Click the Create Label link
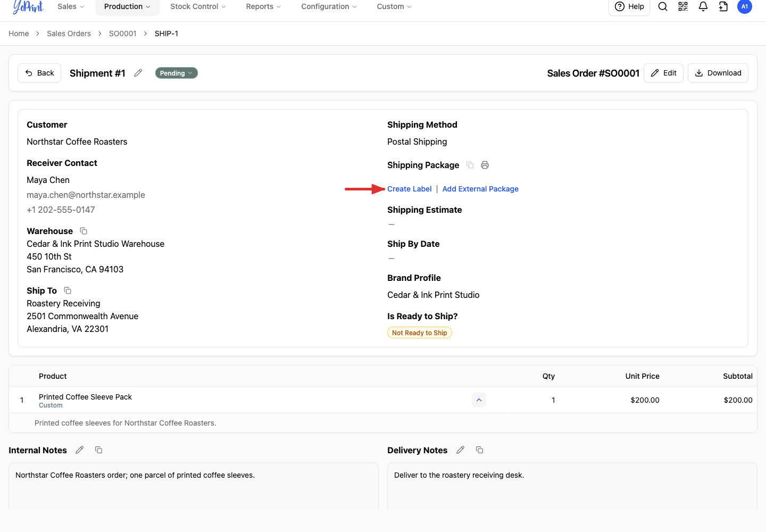 tap(410, 189)
